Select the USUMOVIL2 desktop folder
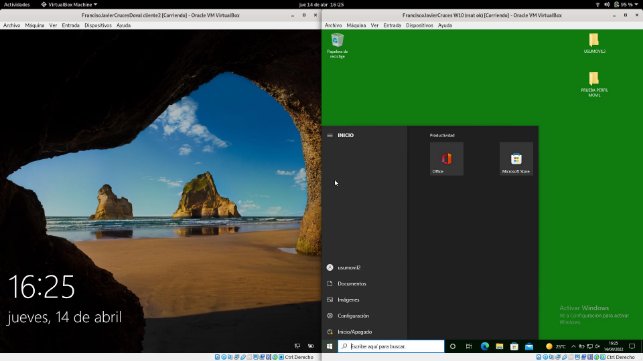This screenshot has width=643, height=361. point(594,43)
